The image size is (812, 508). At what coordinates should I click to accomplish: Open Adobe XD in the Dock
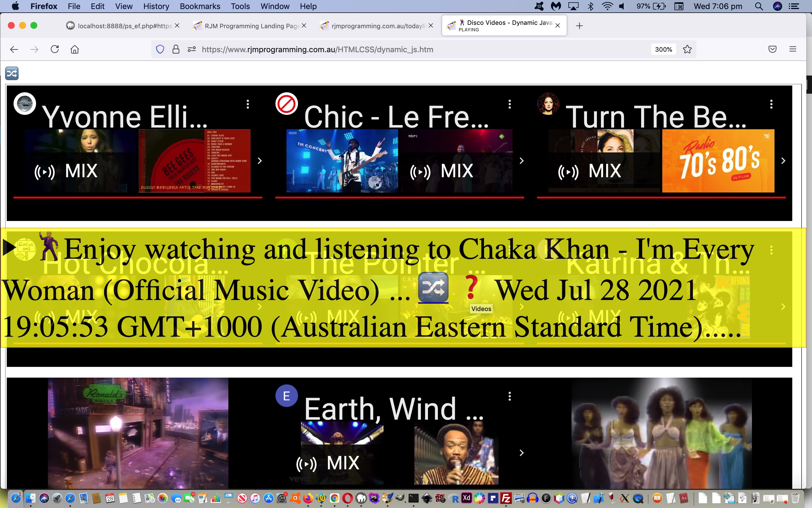click(x=466, y=498)
